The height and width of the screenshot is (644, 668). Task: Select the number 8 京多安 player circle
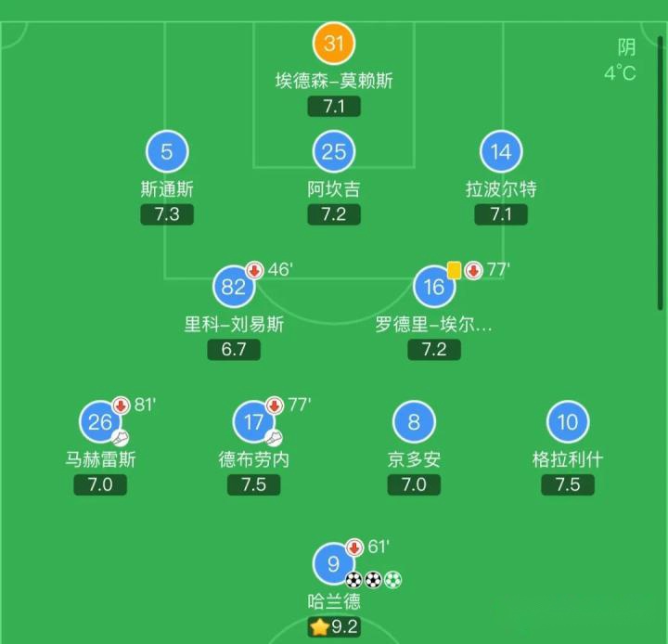414,423
